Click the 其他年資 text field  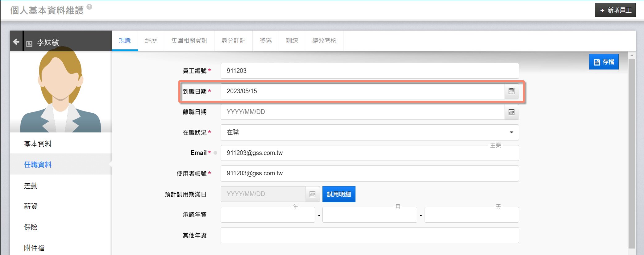[369, 236]
